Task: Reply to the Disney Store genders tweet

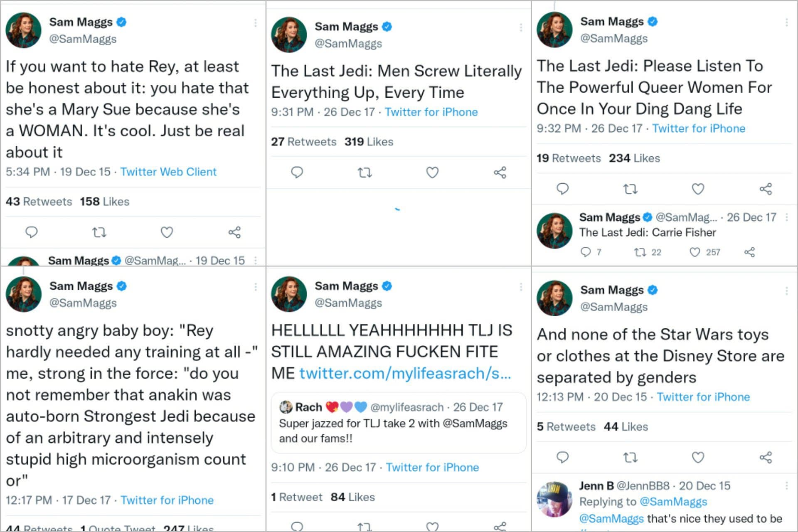Action: coord(562,457)
